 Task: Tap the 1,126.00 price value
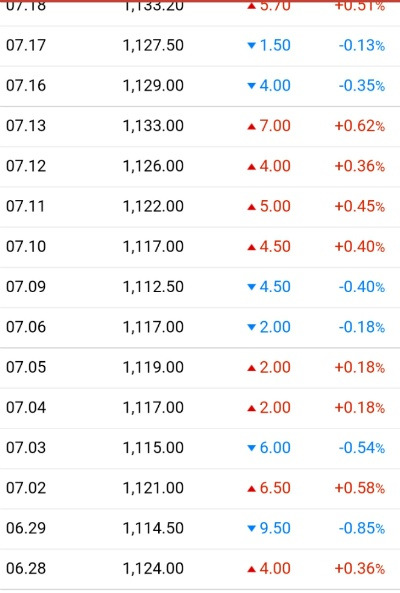(x=153, y=166)
